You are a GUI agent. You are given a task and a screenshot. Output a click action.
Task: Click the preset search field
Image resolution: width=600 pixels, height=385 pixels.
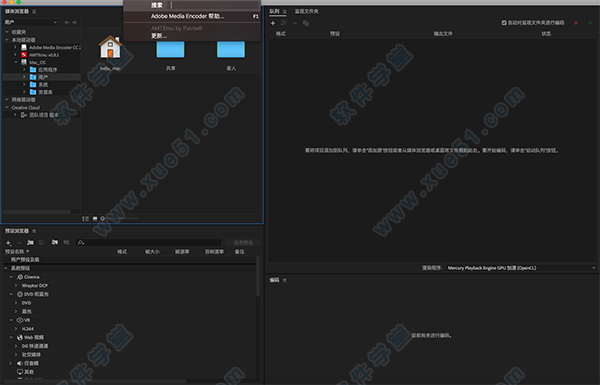click(x=149, y=242)
